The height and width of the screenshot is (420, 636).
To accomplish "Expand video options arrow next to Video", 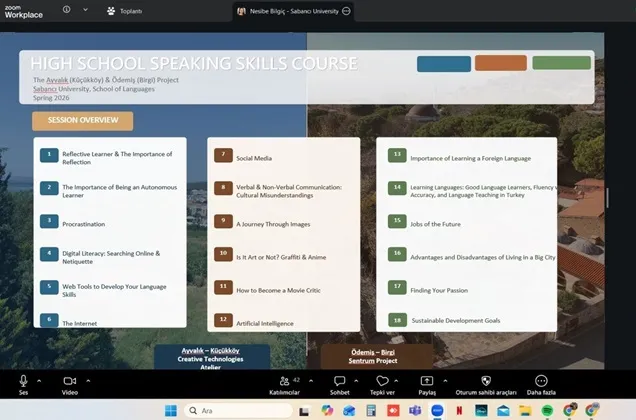I will click(x=88, y=380).
